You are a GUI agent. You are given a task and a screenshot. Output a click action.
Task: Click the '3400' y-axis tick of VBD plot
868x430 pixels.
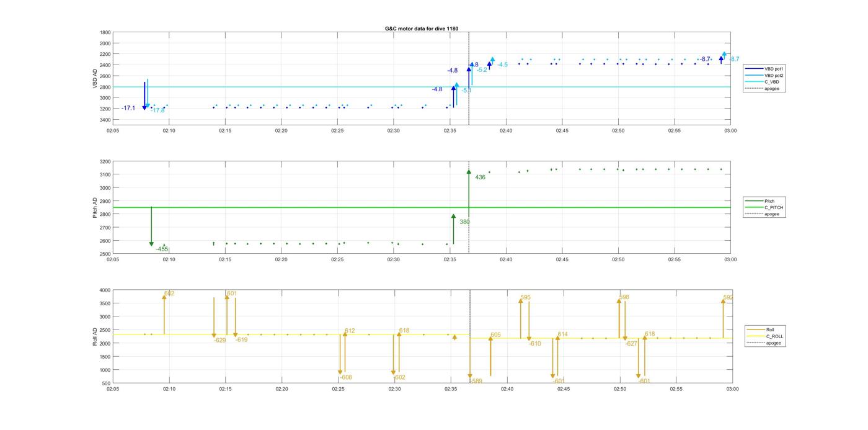pyautogui.click(x=105, y=120)
